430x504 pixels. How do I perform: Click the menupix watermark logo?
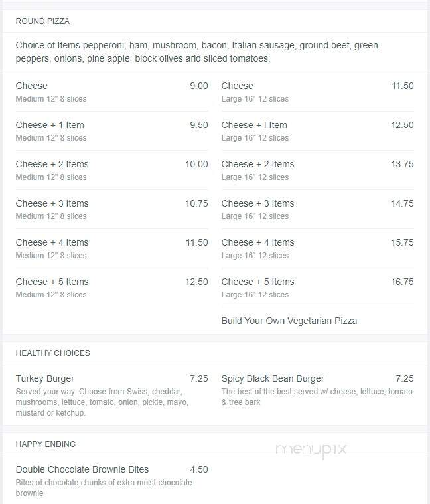pyautogui.click(x=311, y=450)
